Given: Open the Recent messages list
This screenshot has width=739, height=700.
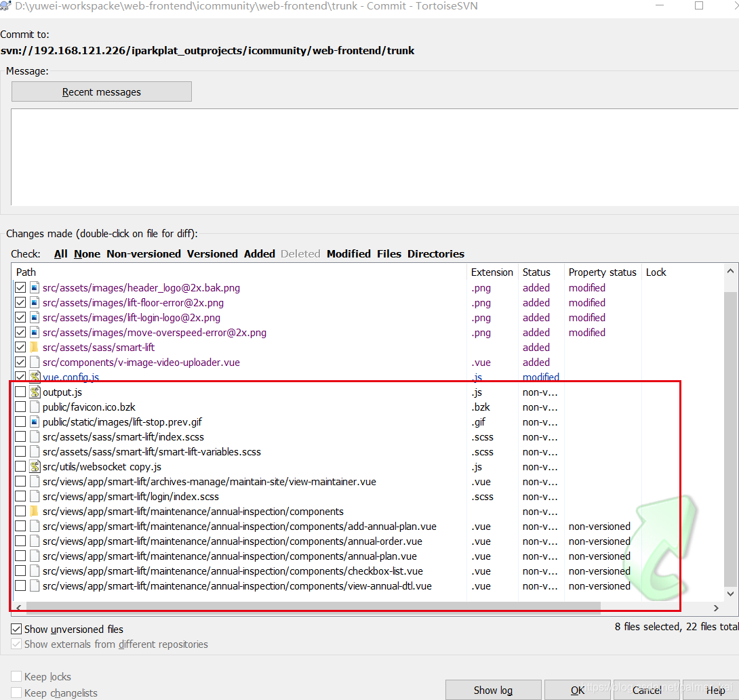Looking at the screenshot, I should (101, 91).
